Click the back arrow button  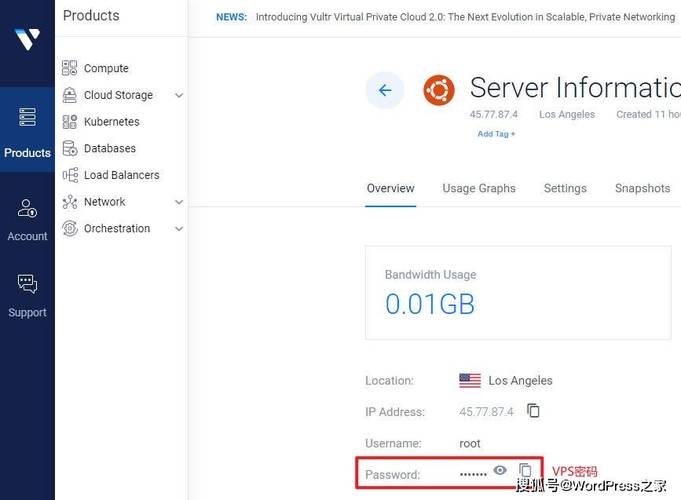click(x=384, y=90)
